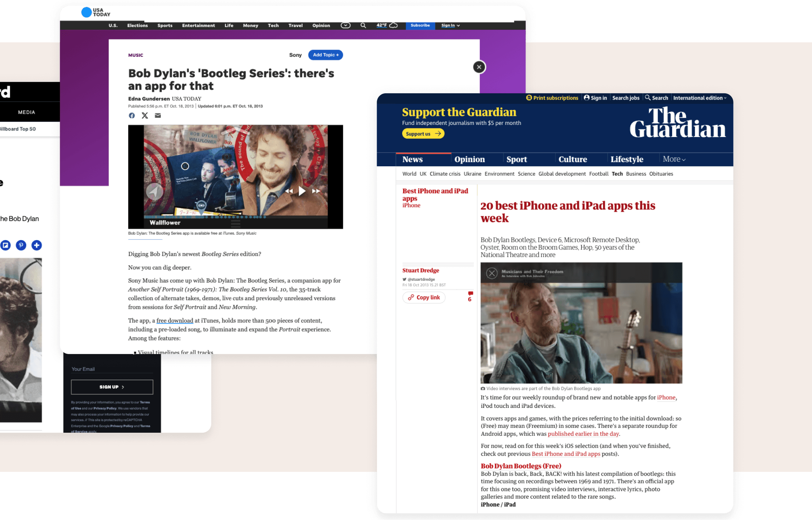Click the email share envelope icon
The image size is (812, 520).
(x=158, y=116)
